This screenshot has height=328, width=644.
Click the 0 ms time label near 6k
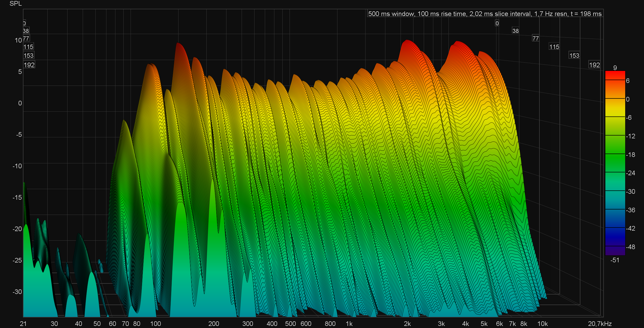point(497,23)
